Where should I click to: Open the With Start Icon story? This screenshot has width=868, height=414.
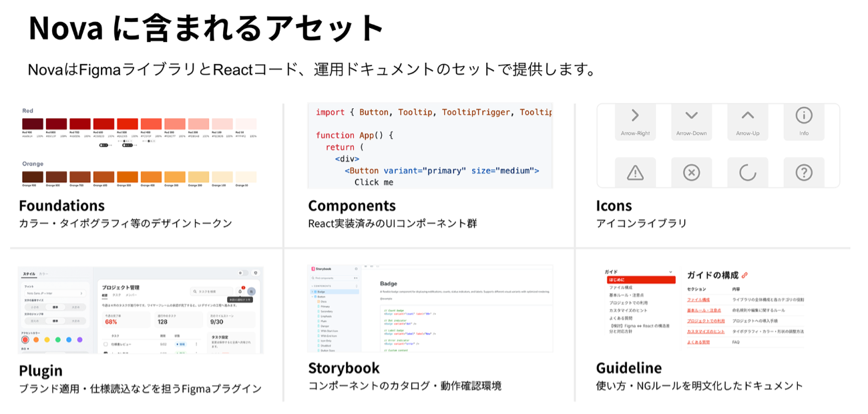pyautogui.click(x=329, y=331)
